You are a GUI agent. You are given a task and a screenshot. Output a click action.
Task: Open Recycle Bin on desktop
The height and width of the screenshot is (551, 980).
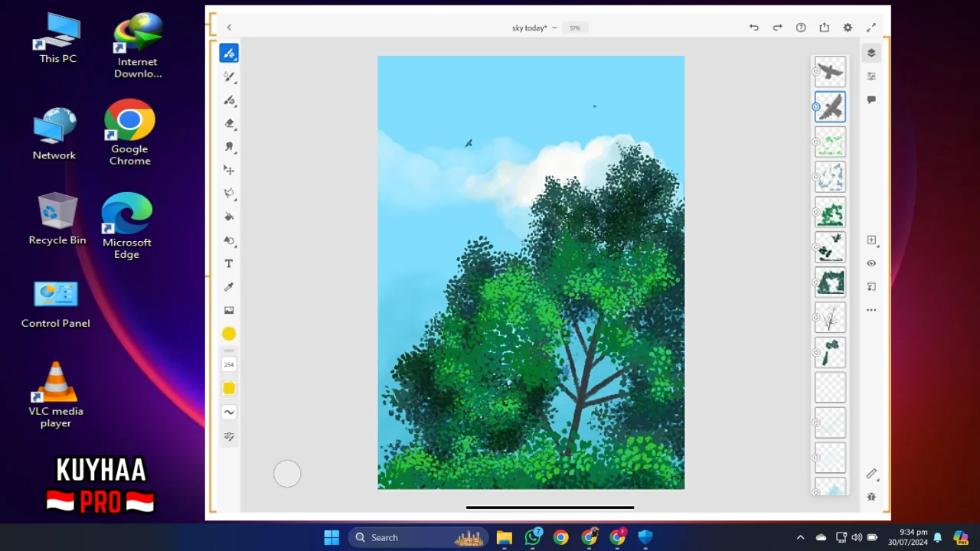(57, 219)
